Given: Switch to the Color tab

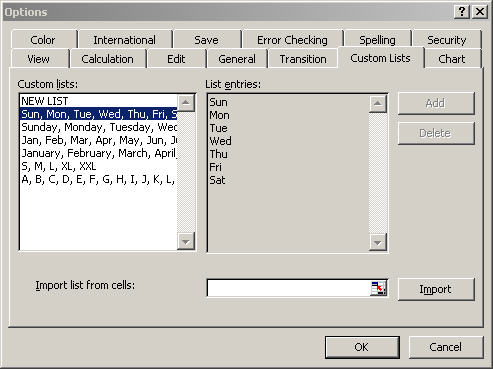Looking at the screenshot, I should [43, 40].
